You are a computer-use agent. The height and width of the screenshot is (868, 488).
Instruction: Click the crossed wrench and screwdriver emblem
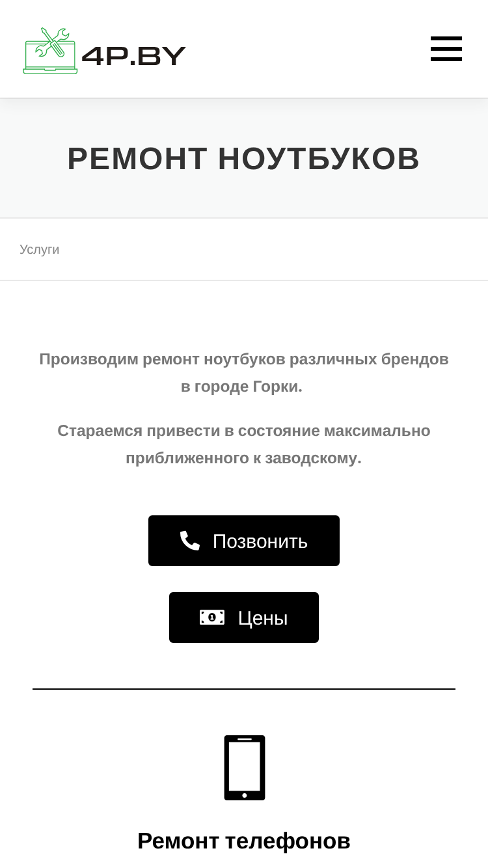pyautogui.click(x=53, y=43)
